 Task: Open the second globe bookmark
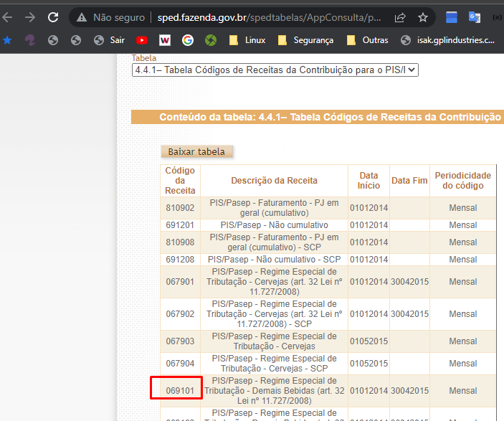click(76, 40)
